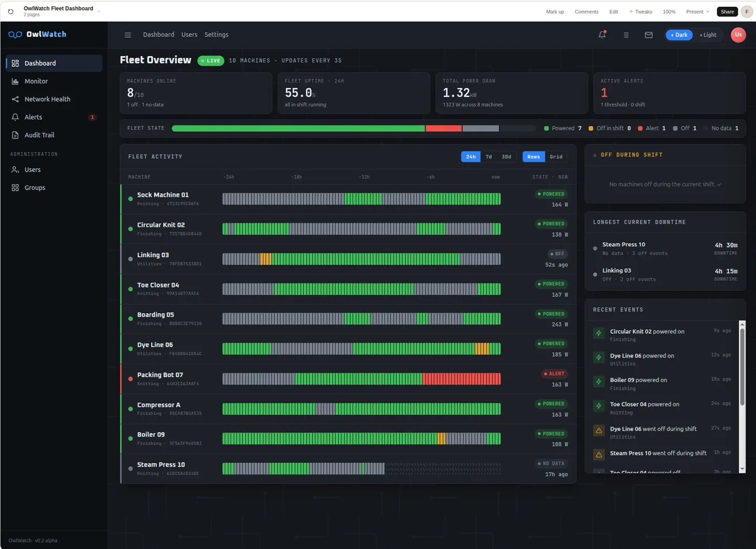756x549 pixels.
Task: Open the notifications bell icon
Action: click(x=602, y=35)
